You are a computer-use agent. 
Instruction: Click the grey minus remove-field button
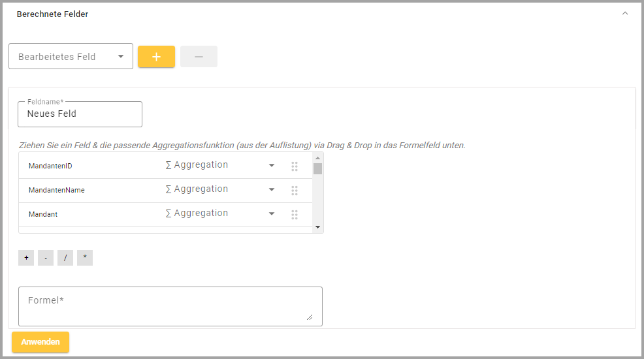[199, 57]
